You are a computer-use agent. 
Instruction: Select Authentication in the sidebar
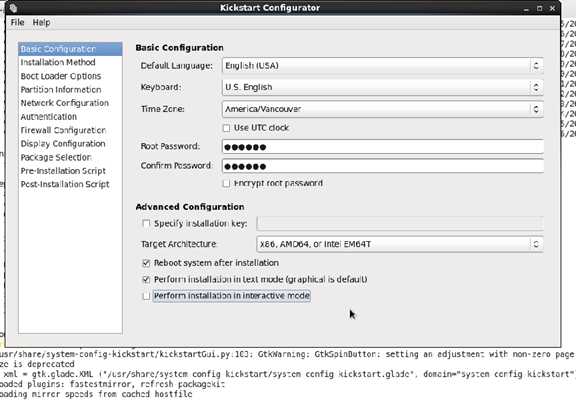point(70,117)
